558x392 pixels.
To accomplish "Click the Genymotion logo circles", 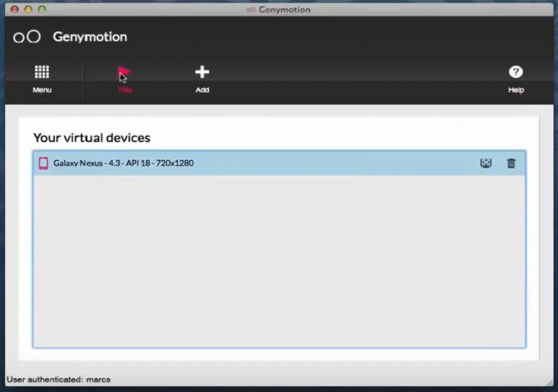I will tap(27, 36).
